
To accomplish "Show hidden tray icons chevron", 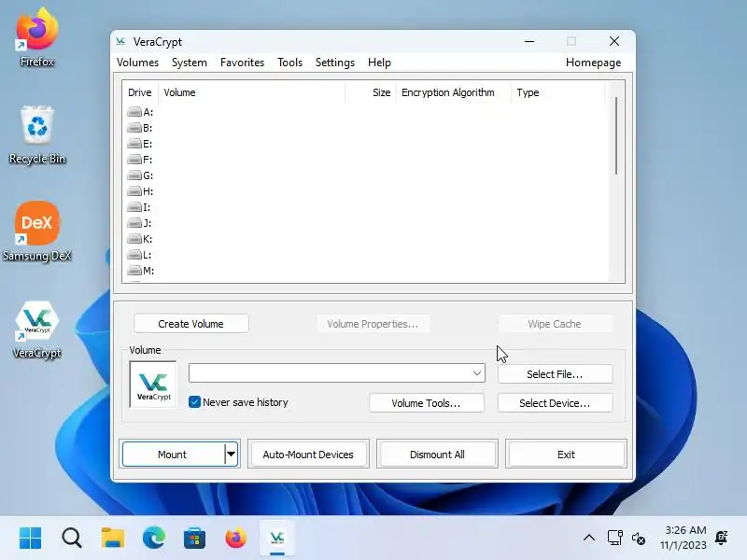I will click(589, 539).
